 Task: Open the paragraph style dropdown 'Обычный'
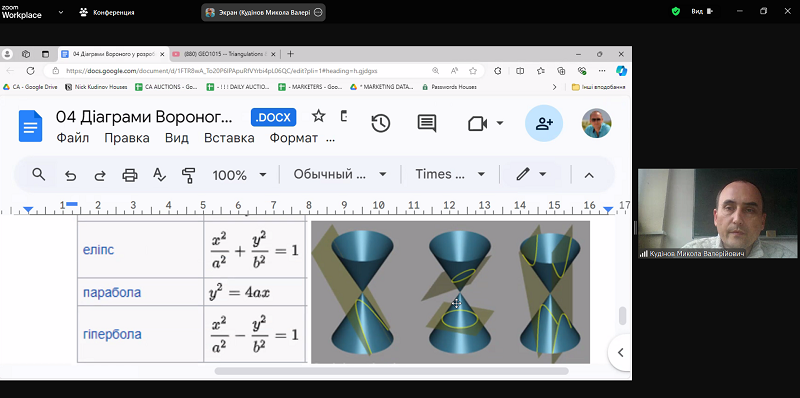pyautogui.click(x=339, y=175)
